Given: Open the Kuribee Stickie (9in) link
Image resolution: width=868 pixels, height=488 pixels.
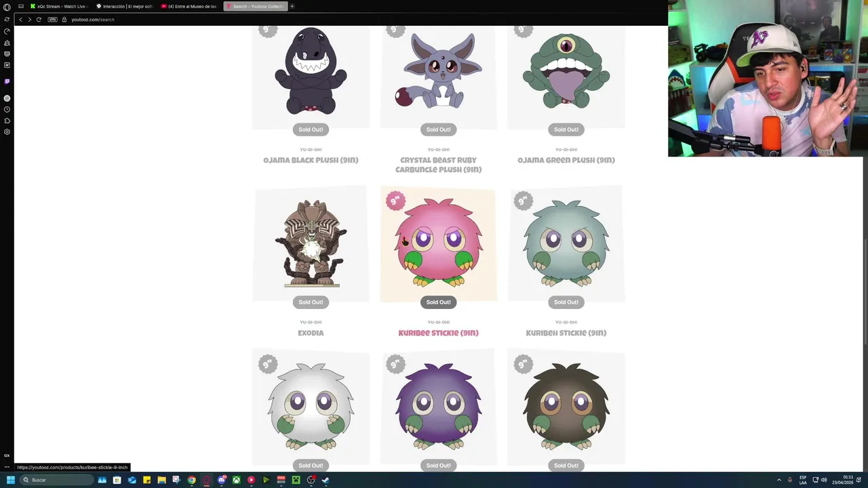Looking at the screenshot, I should (438, 333).
